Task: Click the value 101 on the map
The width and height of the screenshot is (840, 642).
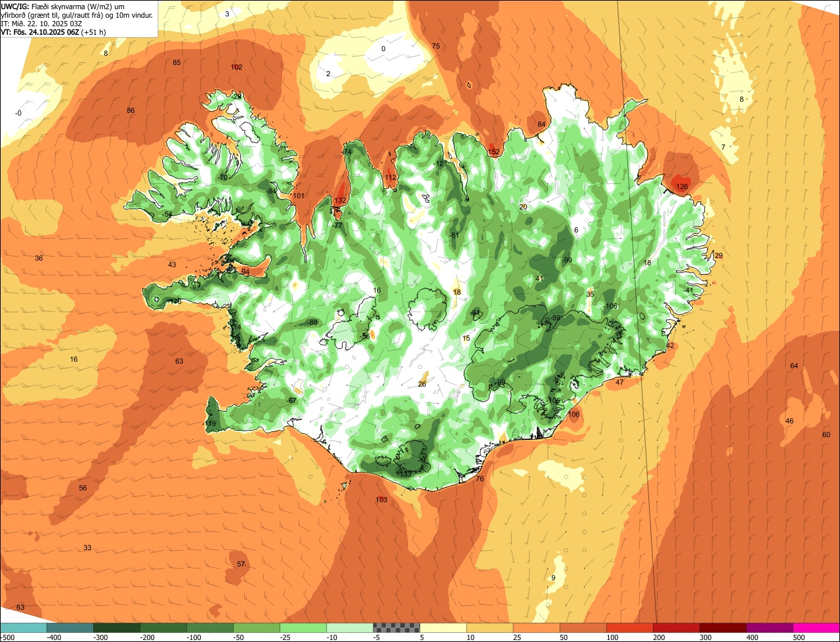Action: (x=299, y=196)
